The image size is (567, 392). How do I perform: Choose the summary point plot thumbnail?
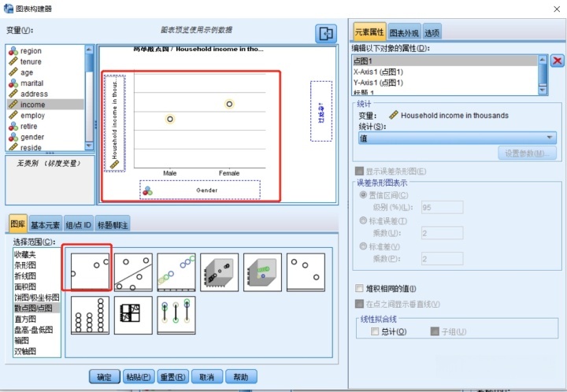coord(306,272)
